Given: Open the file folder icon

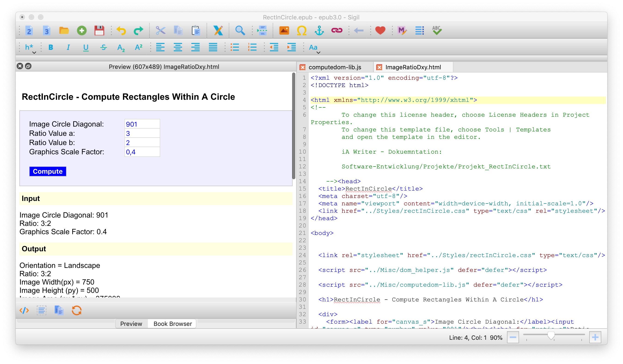Looking at the screenshot, I should click(64, 31).
